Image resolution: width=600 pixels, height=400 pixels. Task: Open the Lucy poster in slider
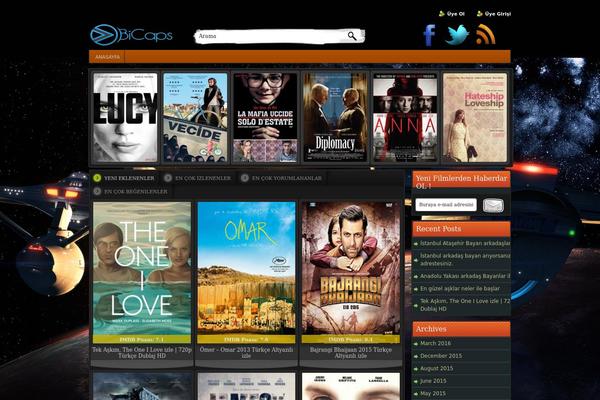[125, 117]
